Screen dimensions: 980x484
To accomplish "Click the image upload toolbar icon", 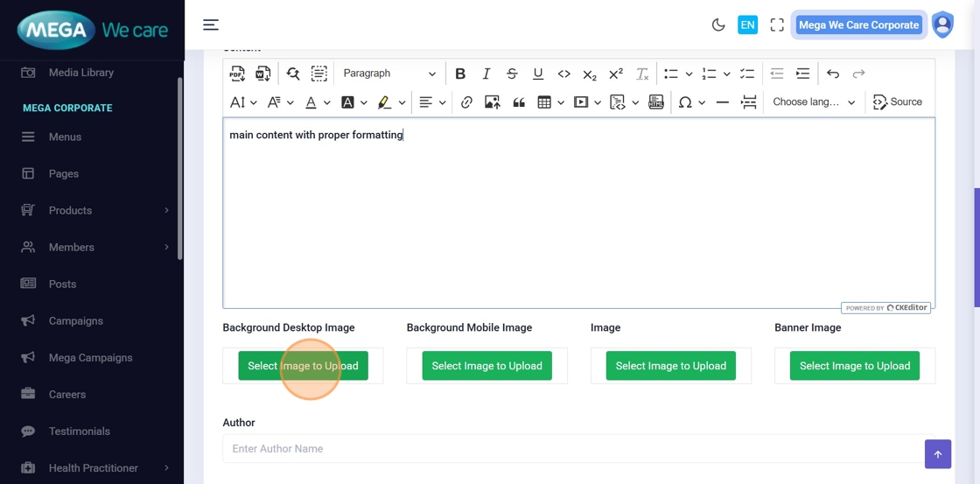I will point(493,102).
